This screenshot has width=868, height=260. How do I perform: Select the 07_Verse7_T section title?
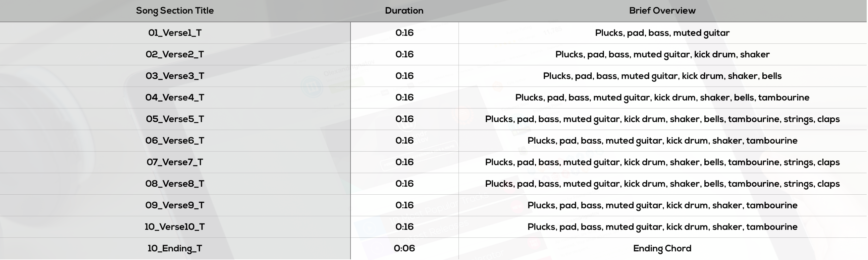coord(175,162)
